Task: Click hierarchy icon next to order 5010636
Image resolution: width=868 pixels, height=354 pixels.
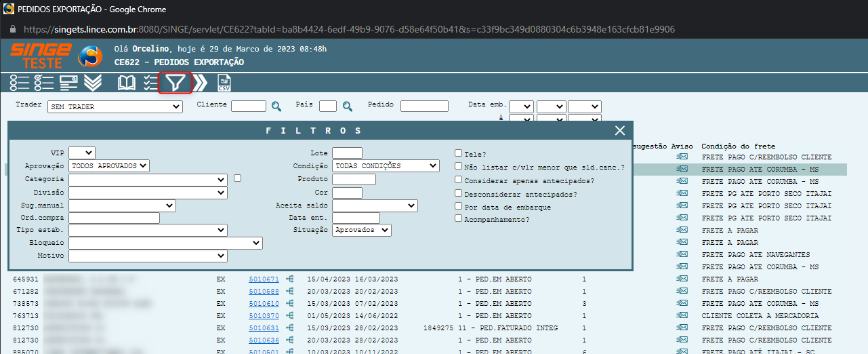Action: pos(290,340)
